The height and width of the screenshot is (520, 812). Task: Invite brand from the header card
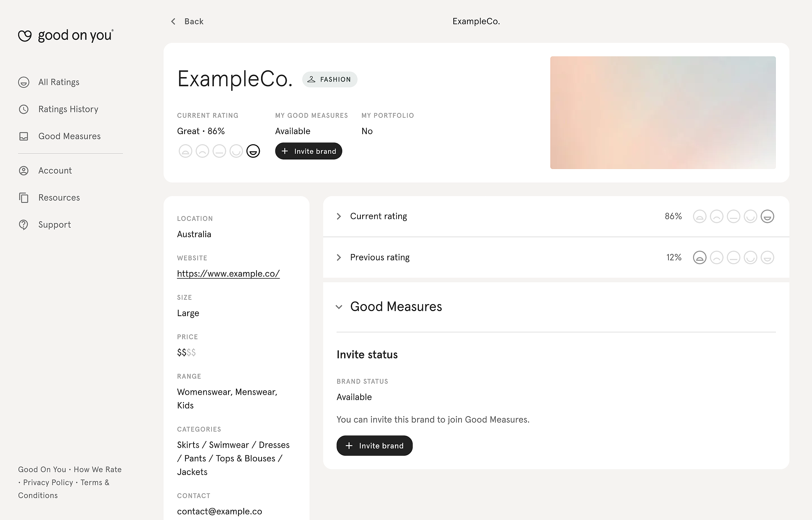(x=309, y=151)
